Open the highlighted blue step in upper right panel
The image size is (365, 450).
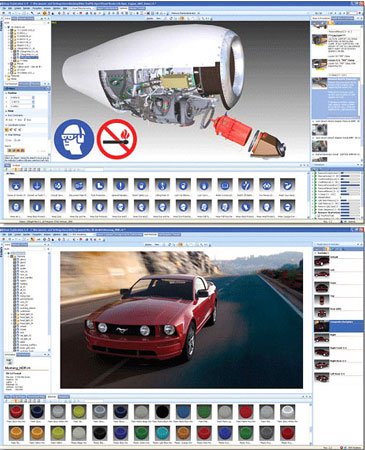pos(336,98)
